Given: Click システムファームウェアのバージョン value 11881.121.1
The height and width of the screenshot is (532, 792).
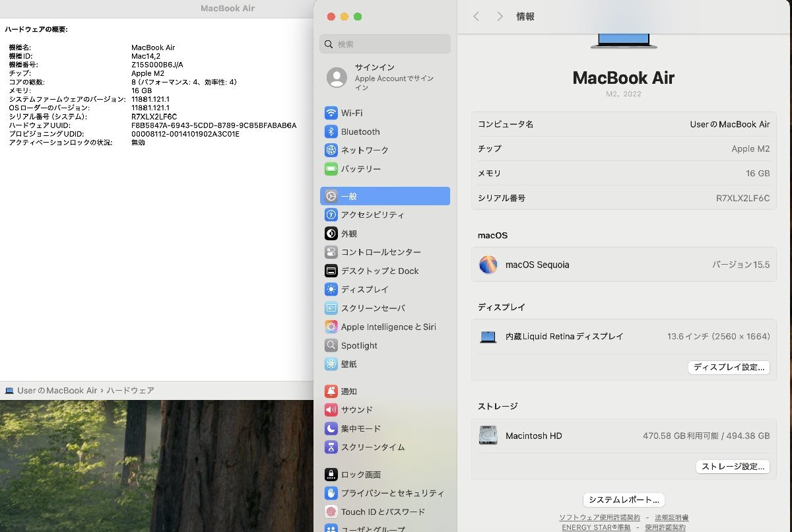Looking at the screenshot, I should (x=150, y=99).
